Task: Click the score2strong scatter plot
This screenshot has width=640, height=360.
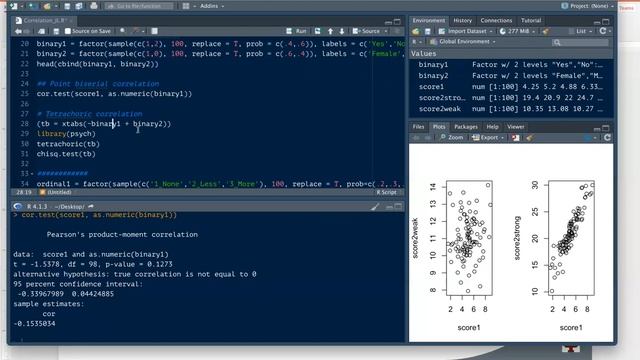Action: tap(571, 238)
